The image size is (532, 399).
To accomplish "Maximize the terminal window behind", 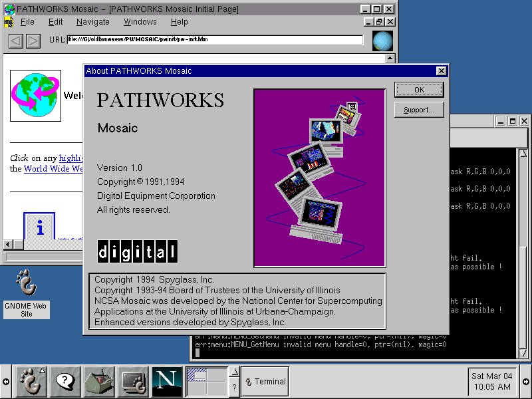I will 513,121.
